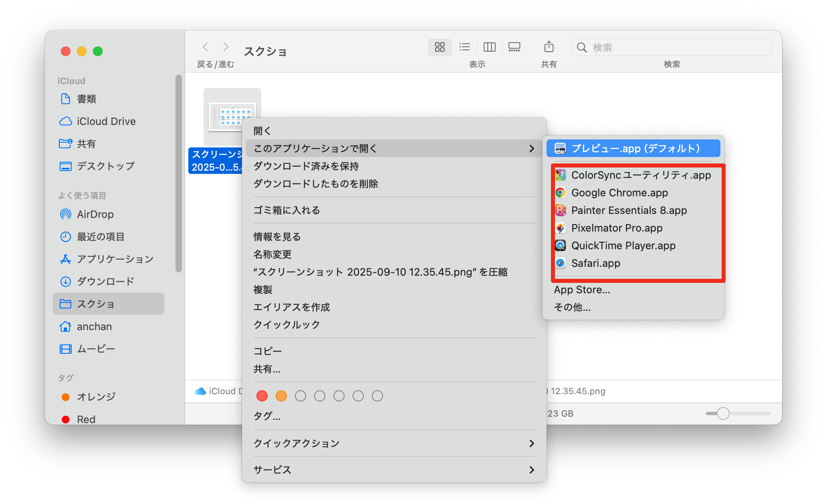Select the Red tag in sidebar
The image size is (827, 504).
coord(108,419)
